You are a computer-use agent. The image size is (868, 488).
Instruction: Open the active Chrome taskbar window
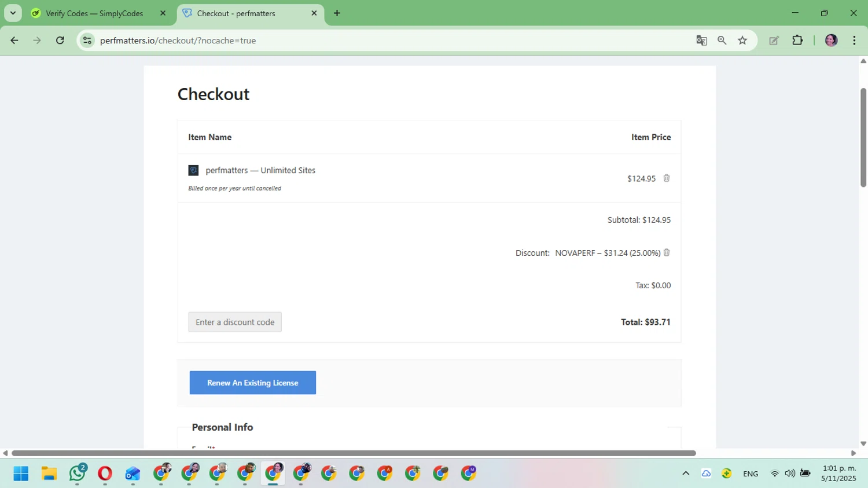pyautogui.click(x=274, y=474)
